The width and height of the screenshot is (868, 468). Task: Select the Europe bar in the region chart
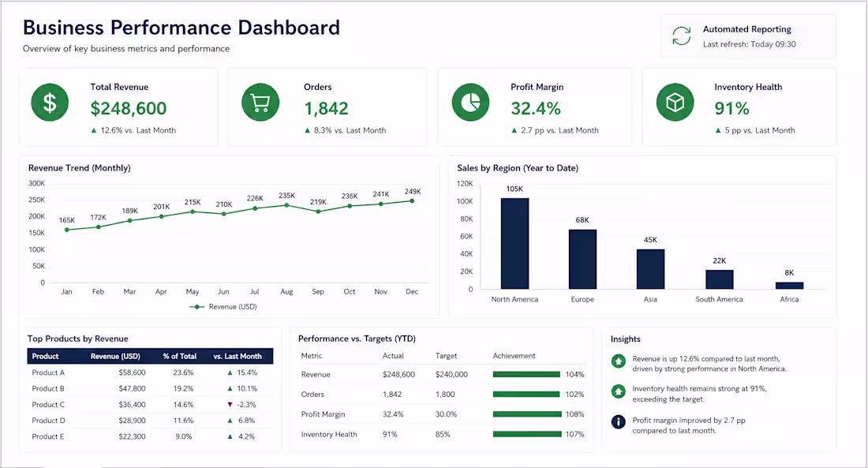pyautogui.click(x=582, y=259)
